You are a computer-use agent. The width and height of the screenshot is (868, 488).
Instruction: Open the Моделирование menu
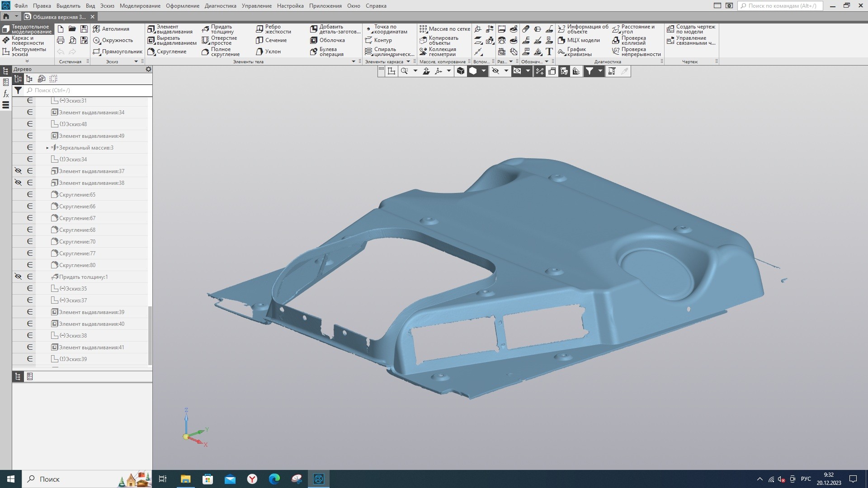(x=140, y=6)
